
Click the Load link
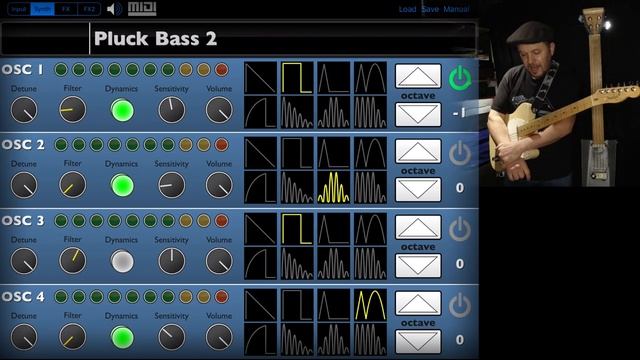pos(407,9)
